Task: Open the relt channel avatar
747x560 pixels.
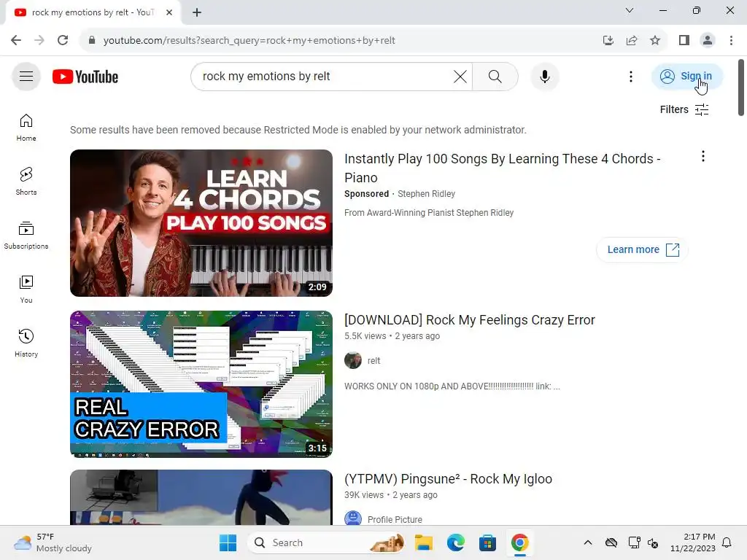Action: coord(353,360)
